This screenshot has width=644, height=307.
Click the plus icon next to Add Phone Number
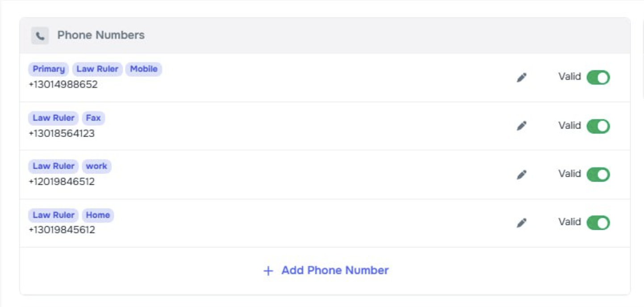pos(268,270)
